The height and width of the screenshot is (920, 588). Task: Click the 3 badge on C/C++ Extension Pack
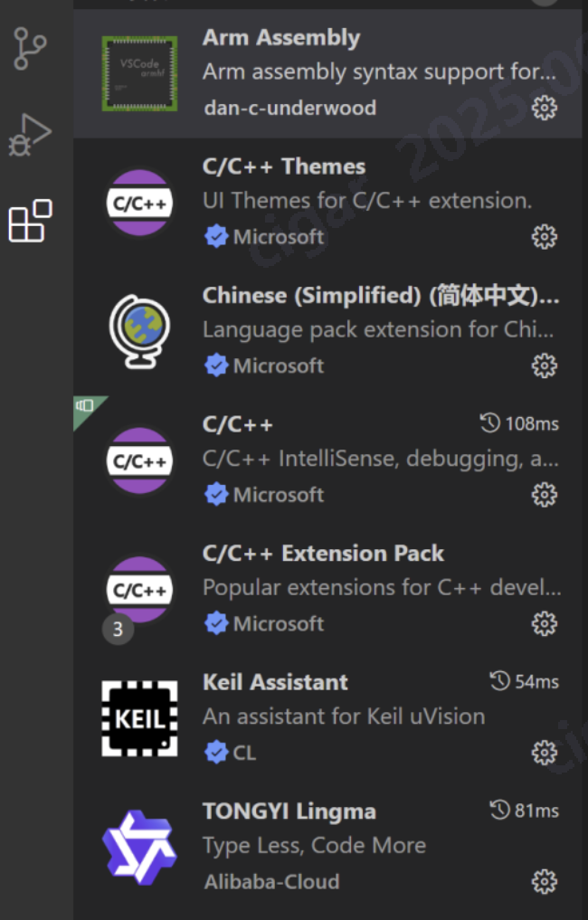click(118, 629)
